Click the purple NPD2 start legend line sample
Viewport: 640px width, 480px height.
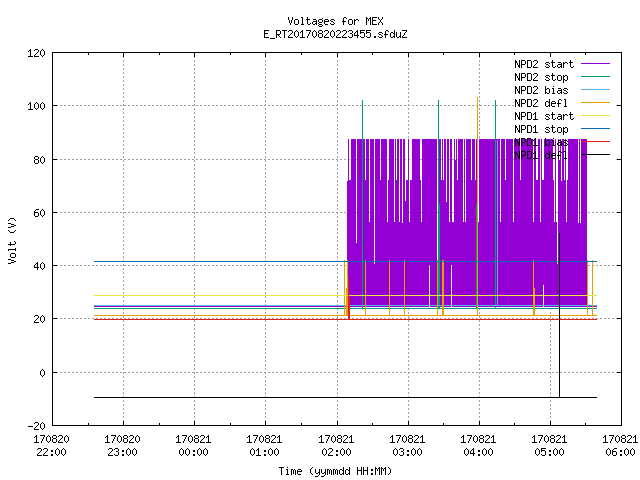[x=596, y=64]
